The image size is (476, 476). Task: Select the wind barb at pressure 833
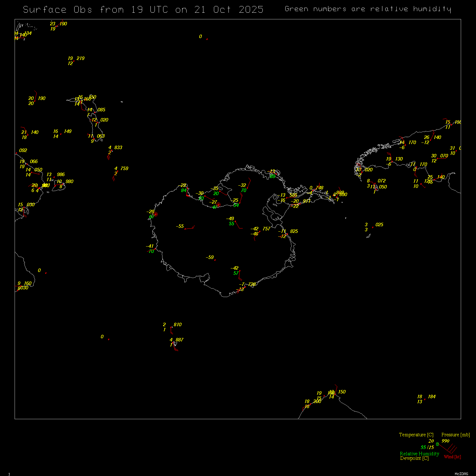pos(110,154)
